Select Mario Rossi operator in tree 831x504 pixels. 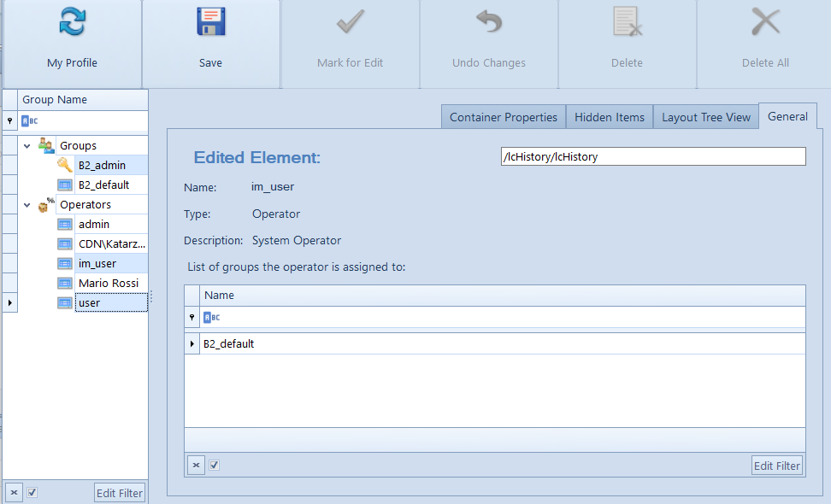pyautogui.click(x=109, y=284)
